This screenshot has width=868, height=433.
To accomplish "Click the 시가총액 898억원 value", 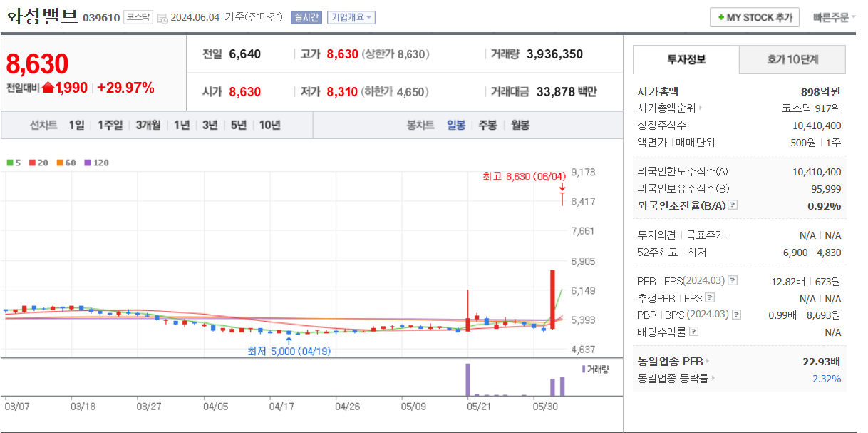I will (x=821, y=91).
